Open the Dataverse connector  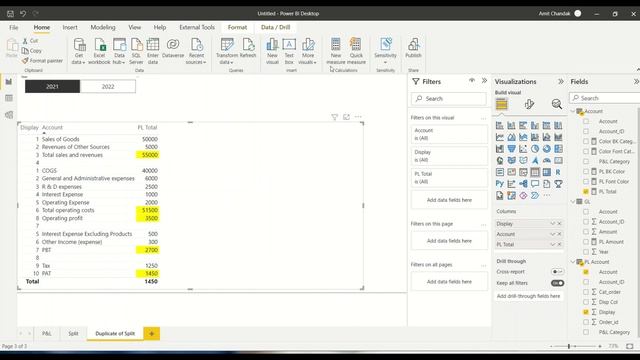coord(173,48)
